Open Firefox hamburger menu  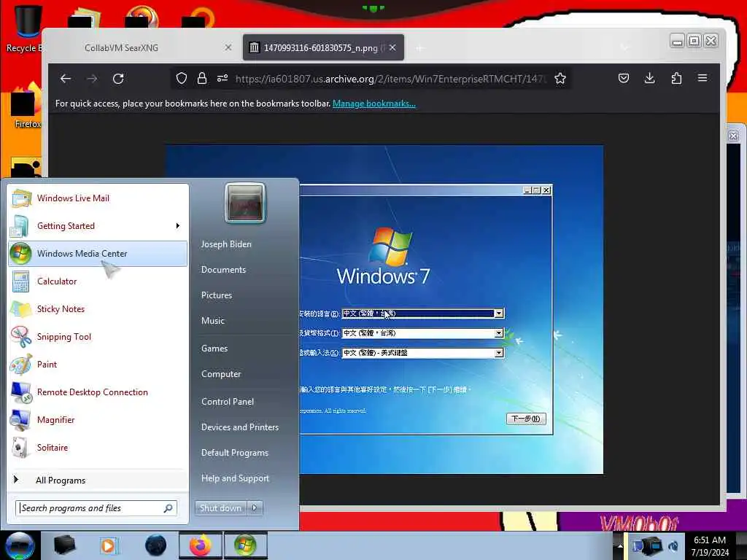(x=703, y=78)
